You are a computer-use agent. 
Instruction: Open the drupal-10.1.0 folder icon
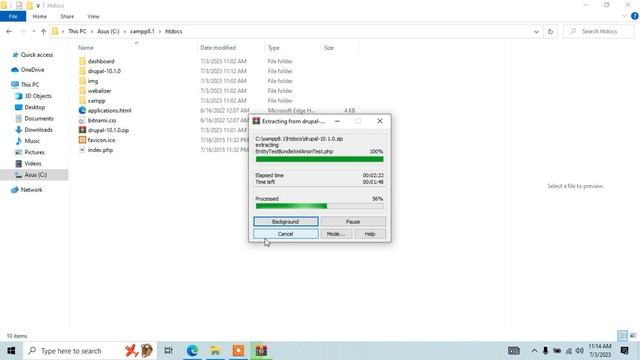[x=82, y=71]
